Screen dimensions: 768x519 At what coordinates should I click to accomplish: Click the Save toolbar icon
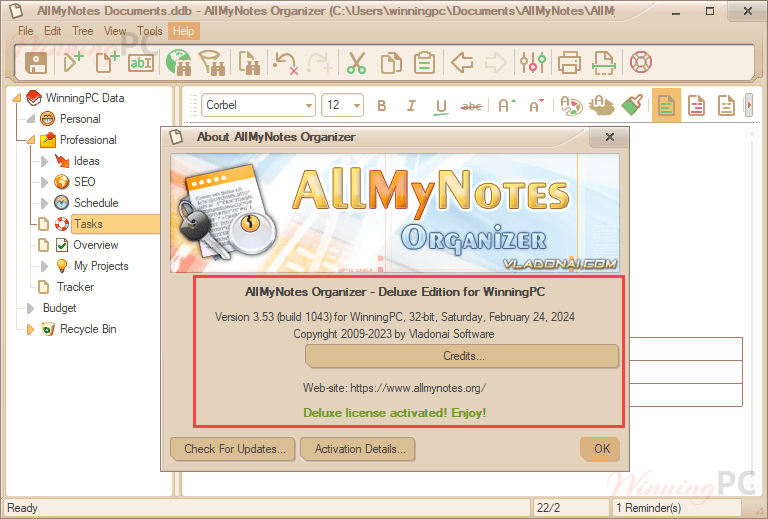(36, 63)
